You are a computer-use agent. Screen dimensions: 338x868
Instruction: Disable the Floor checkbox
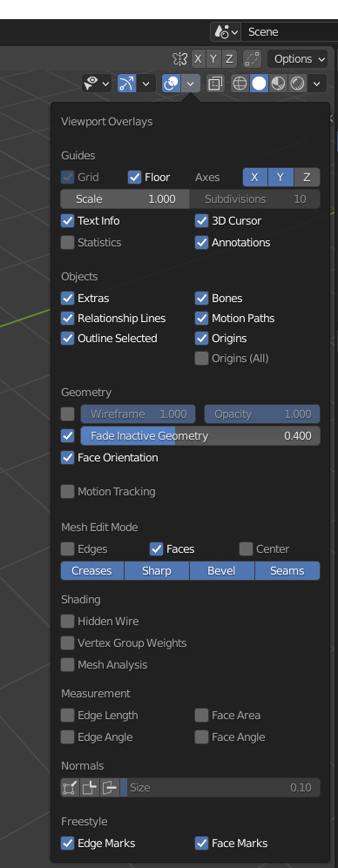pyautogui.click(x=135, y=177)
